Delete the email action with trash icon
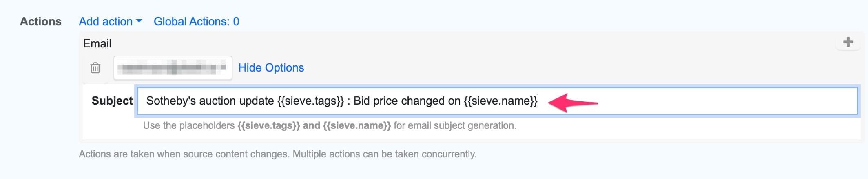868x179 pixels. [95, 68]
